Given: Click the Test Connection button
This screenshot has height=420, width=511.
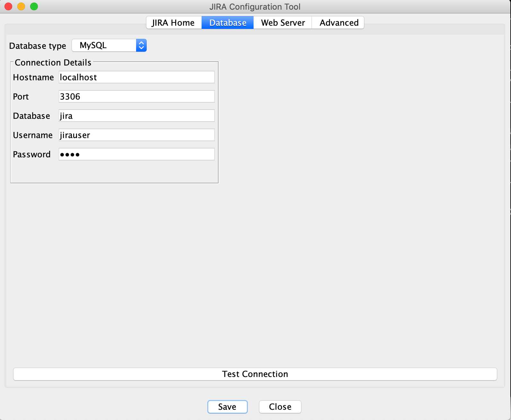Looking at the screenshot, I should 255,374.
